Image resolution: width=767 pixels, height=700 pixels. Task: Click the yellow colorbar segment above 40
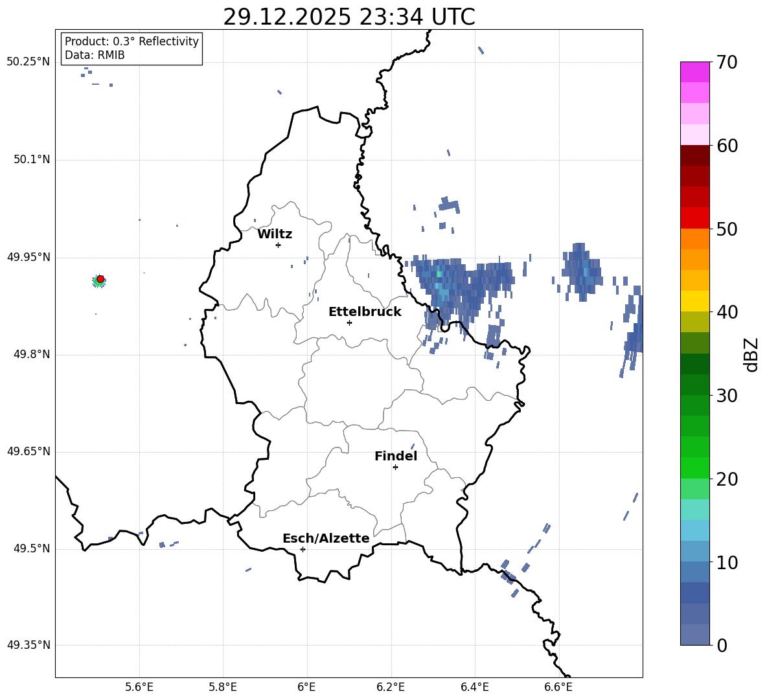[x=695, y=301]
